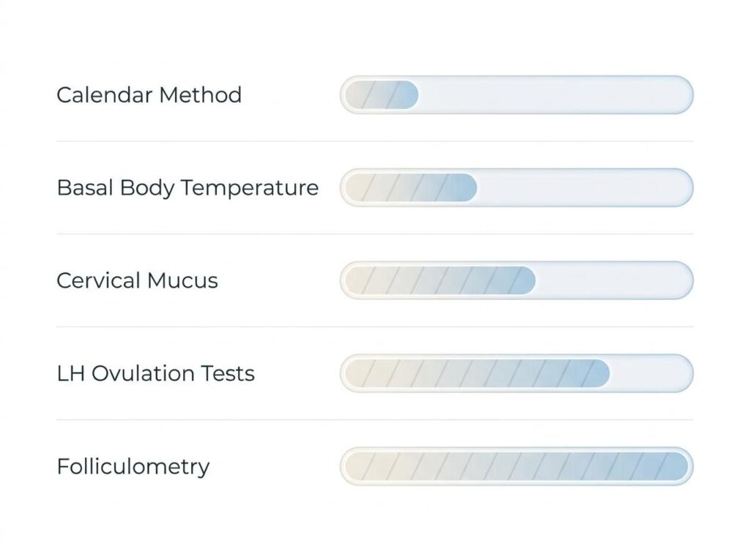Click the filled portion of Basal Body Temperature bar

click(411, 187)
